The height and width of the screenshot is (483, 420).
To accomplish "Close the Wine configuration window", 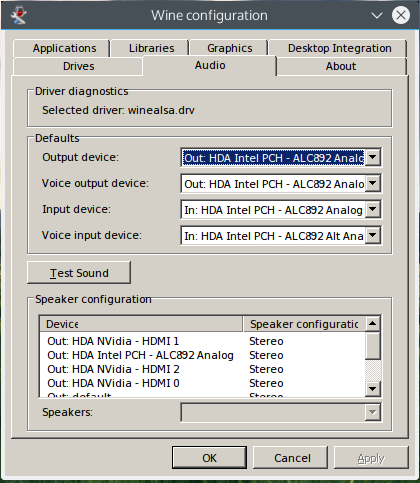I will click(x=401, y=15).
